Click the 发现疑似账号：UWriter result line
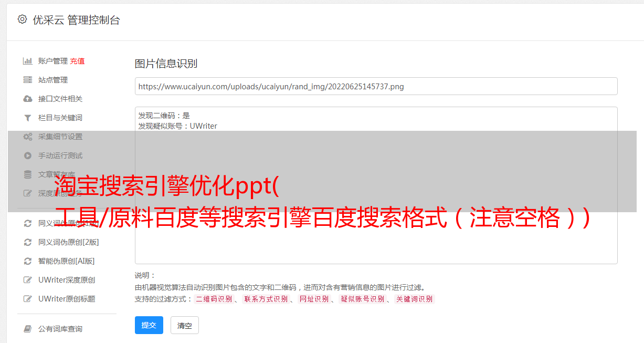The image size is (644, 343). (x=178, y=126)
